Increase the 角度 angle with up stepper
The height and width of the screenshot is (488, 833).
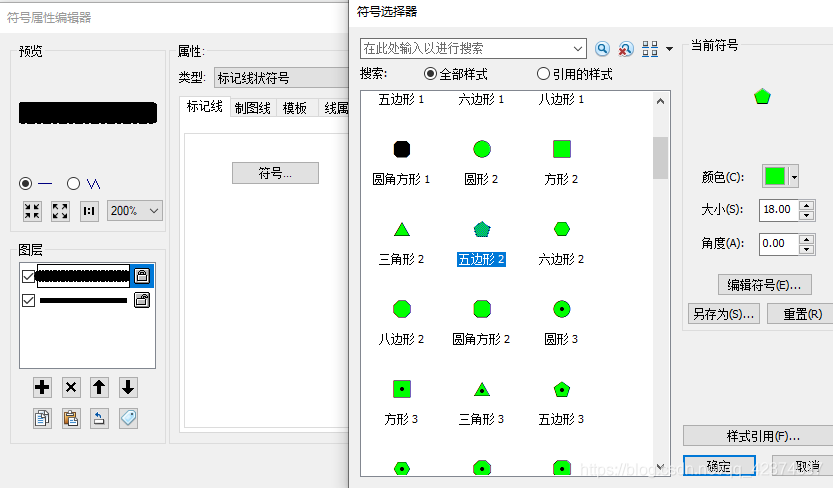pyautogui.click(x=806, y=239)
